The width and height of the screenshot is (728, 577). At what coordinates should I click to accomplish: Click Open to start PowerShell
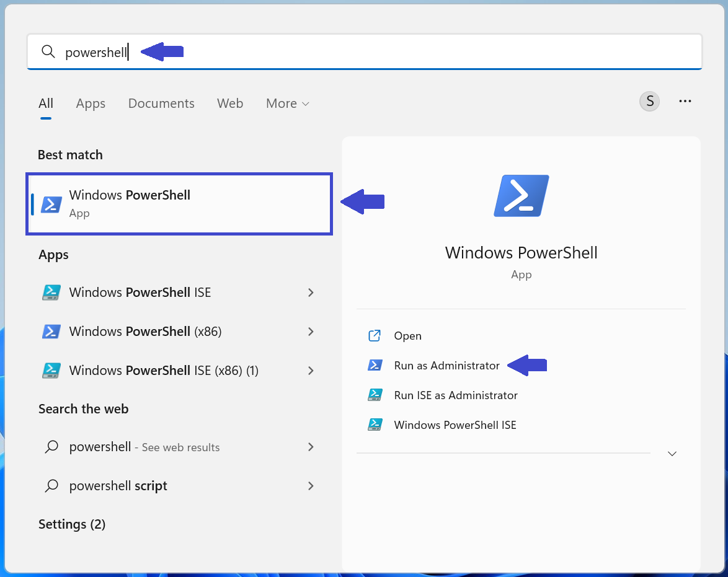click(x=407, y=335)
